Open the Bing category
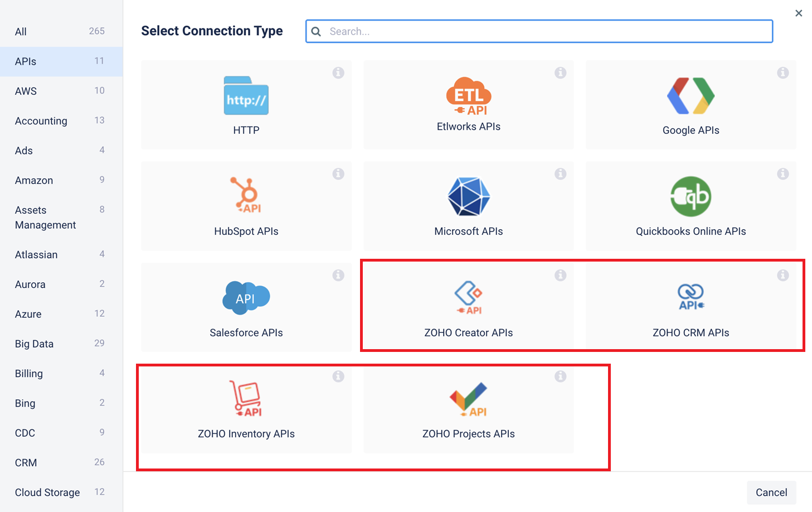812x512 pixels. pos(61,403)
